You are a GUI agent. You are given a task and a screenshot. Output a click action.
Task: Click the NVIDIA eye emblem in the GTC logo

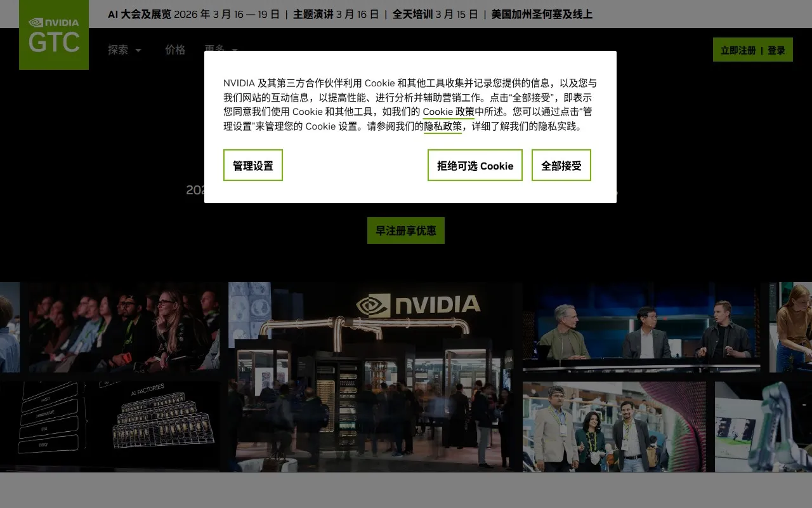(x=35, y=21)
